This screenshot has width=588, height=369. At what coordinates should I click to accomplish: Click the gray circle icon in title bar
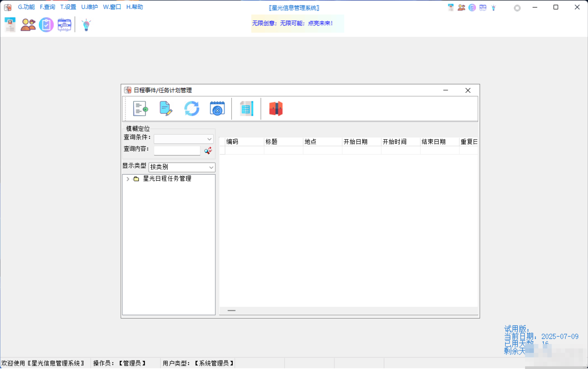point(517,8)
